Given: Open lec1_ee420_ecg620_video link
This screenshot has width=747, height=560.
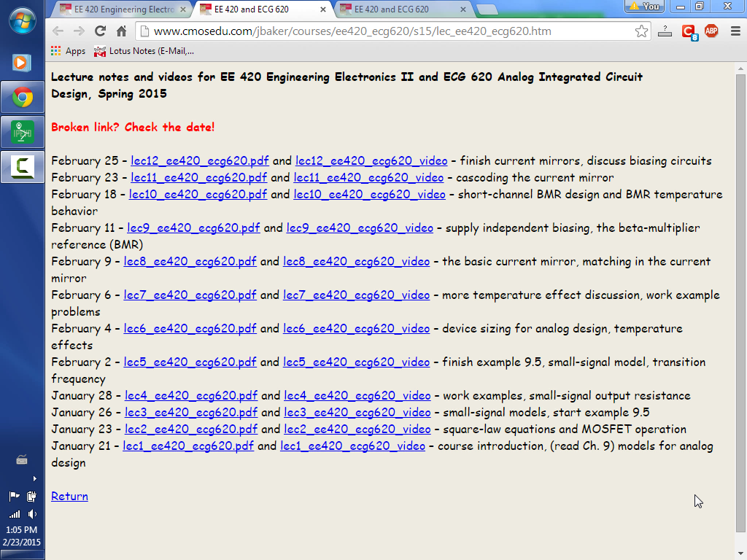Looking at the screenshot, I should tap(352, 446).
